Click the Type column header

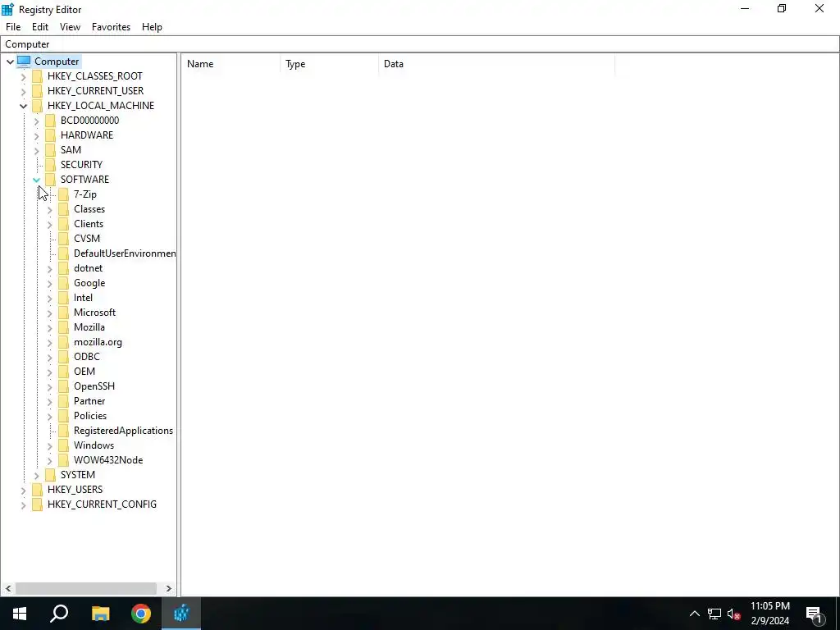[330, 64]
